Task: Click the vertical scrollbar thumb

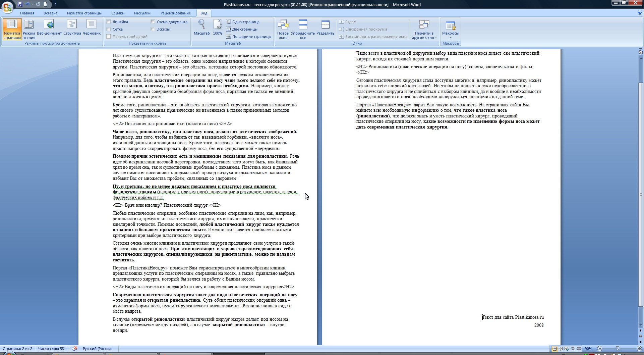Action: [x=640, y=194]
